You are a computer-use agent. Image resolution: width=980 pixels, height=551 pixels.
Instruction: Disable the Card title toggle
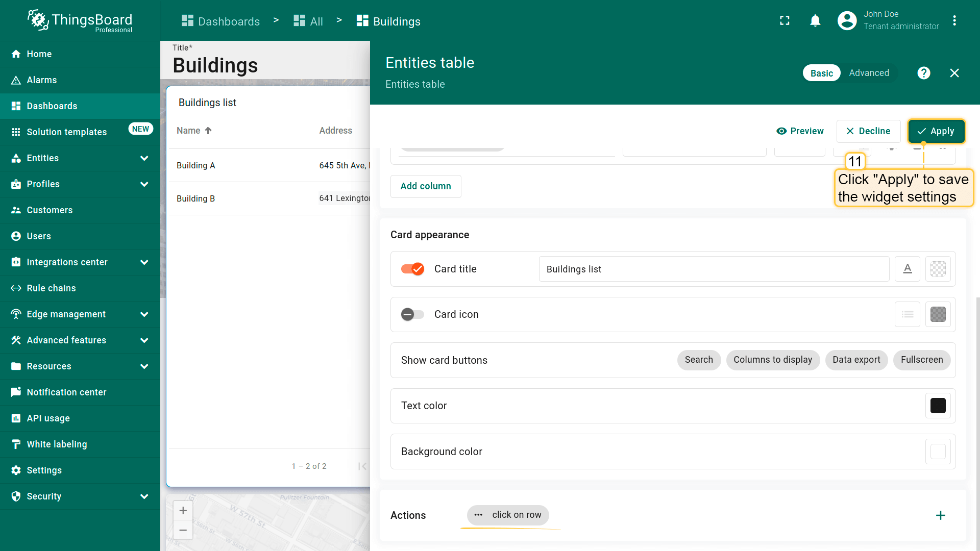click(x=412, y=269)
